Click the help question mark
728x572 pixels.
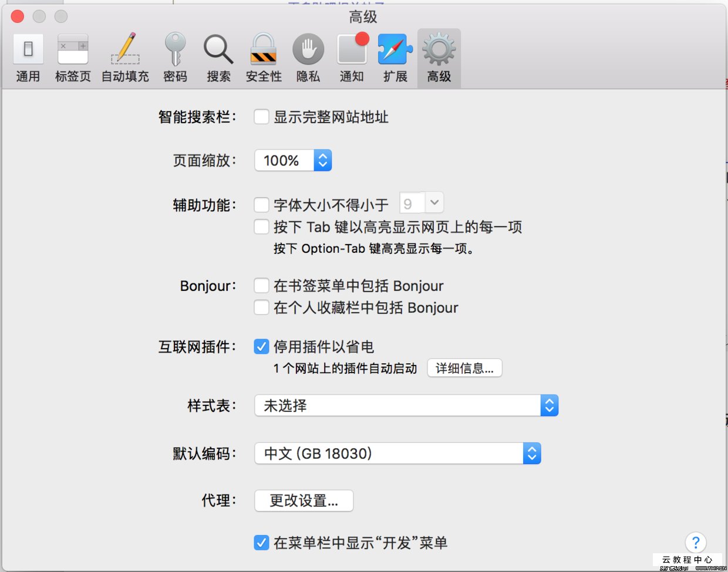tap(696, 543)
